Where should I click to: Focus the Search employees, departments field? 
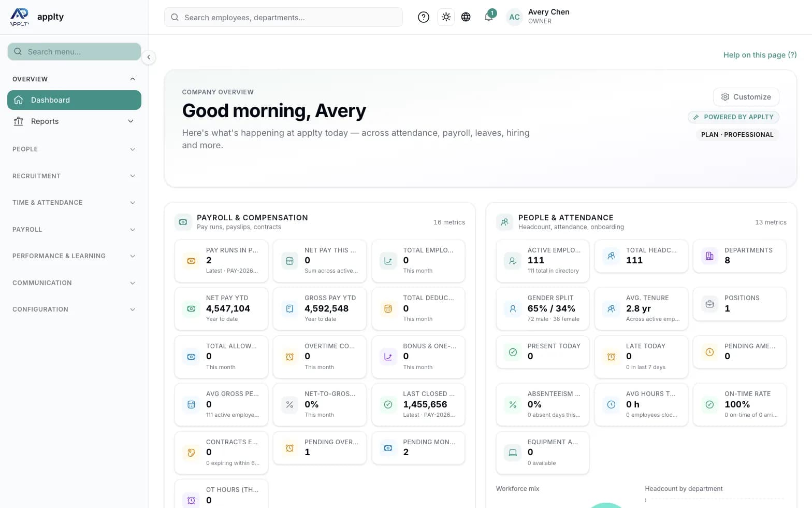click(283, 17)
